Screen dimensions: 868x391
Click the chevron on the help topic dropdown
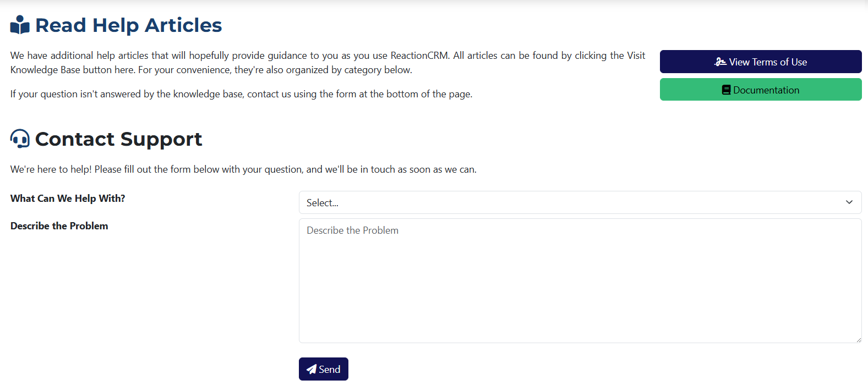(x=849, y=202)
